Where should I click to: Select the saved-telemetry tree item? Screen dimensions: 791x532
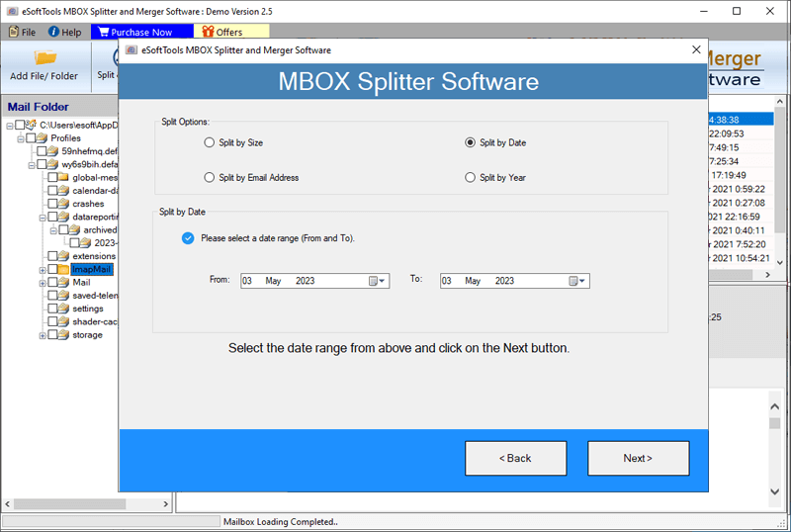point(95,296)
